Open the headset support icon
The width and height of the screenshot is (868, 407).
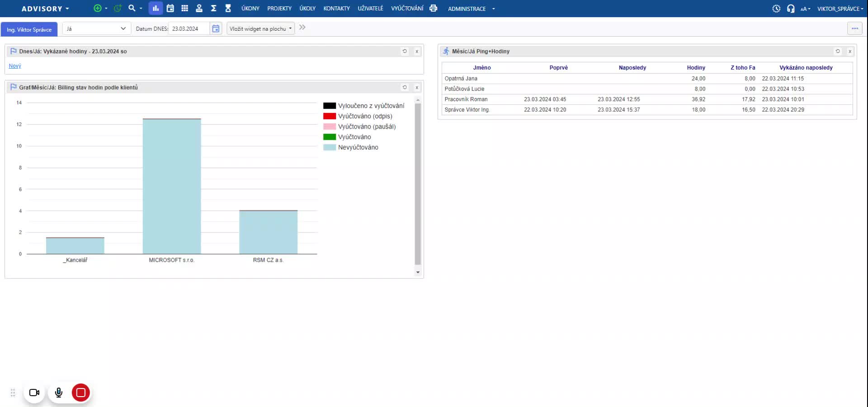790,9
